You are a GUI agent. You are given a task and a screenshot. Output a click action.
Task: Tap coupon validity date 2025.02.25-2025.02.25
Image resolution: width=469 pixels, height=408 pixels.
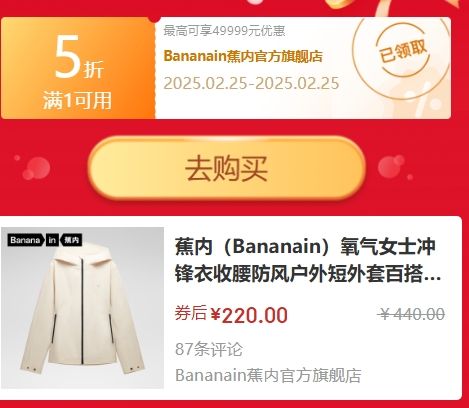(251, 83)
